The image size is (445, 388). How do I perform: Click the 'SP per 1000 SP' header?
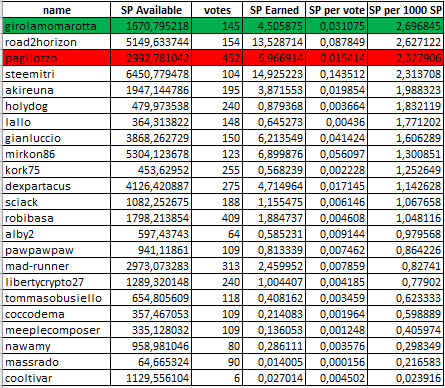406,10
